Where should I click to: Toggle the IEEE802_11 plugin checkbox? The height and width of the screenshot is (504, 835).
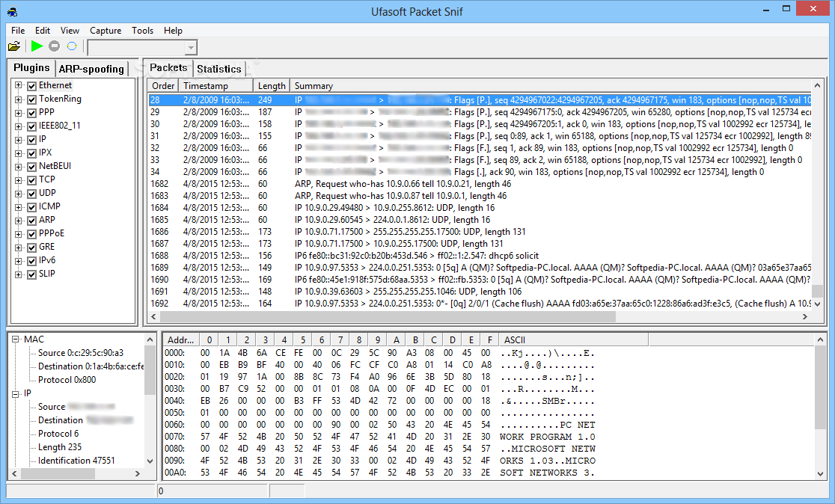point(32,126)
